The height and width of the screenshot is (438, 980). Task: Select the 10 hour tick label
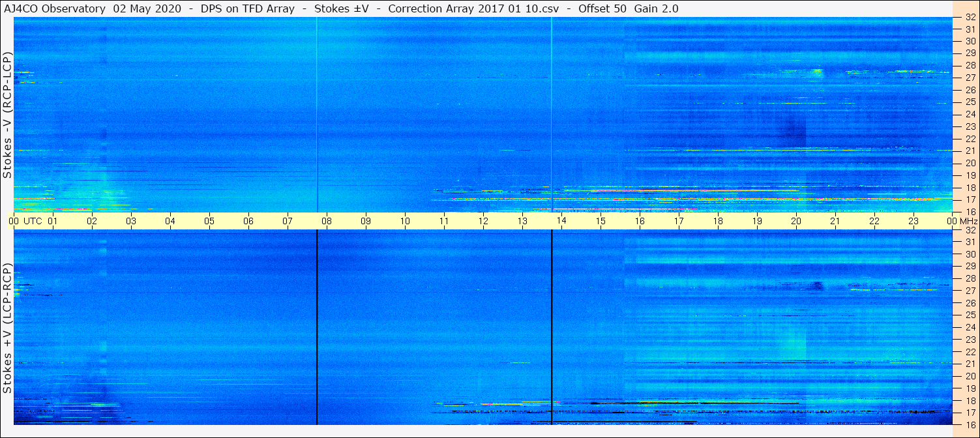(405, 222)
